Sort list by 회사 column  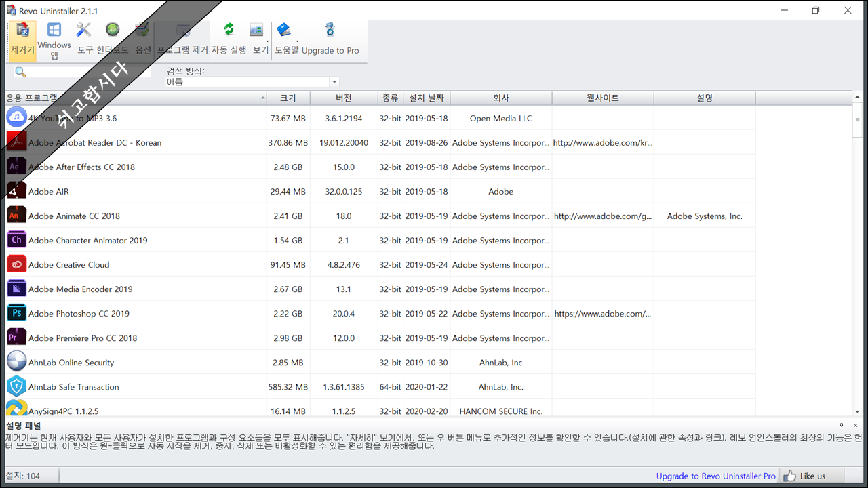coord(501,98)
